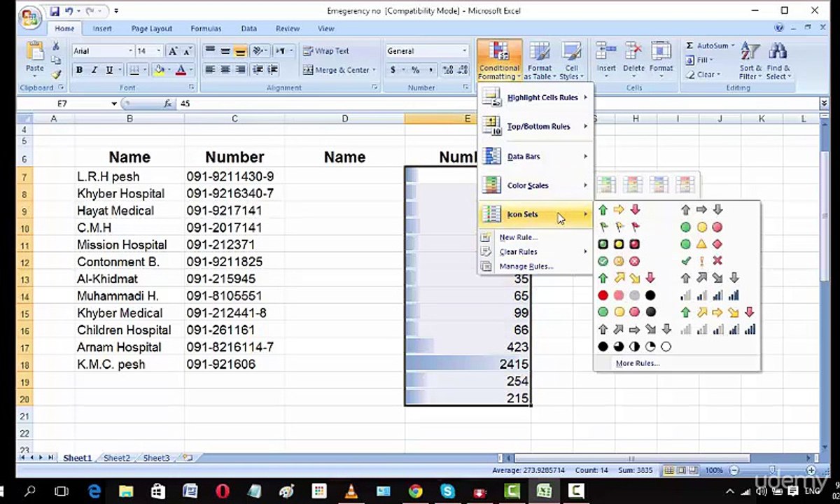The image size is (840, 504).
Task: Open the Font dialog launcher
Action: pos(192,87)
